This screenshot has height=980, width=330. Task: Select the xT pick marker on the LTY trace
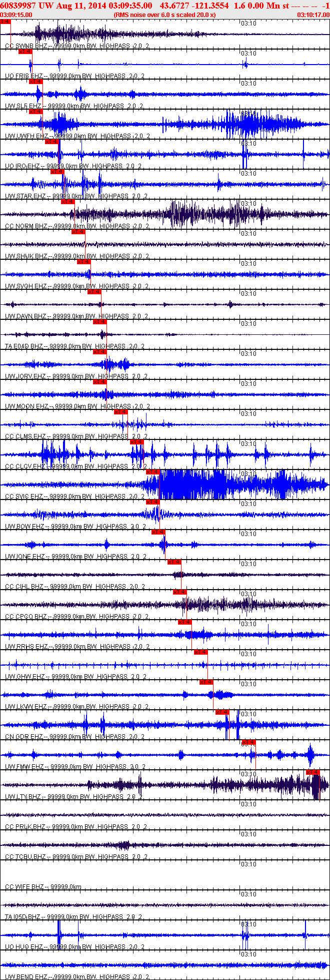pos(313,772)
